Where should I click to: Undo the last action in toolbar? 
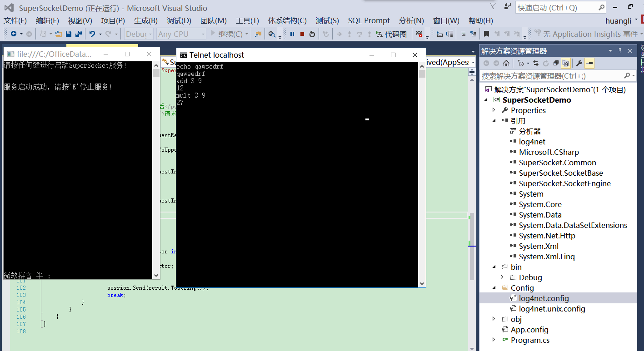coord(92,34)
